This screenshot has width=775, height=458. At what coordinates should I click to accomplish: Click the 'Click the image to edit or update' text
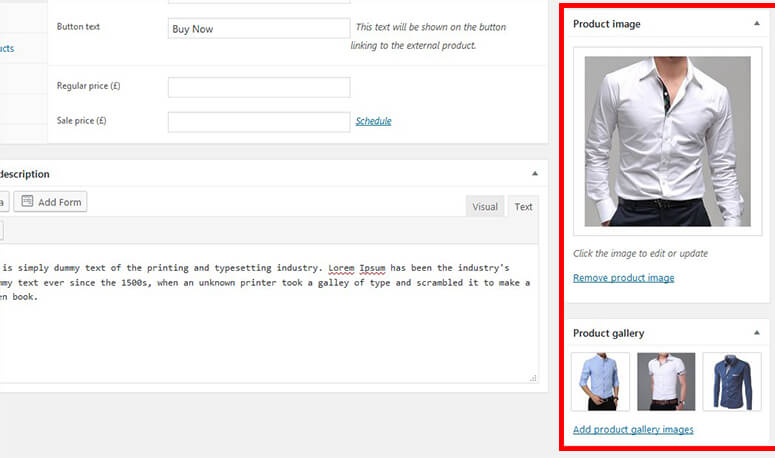(x=640, y=253)
